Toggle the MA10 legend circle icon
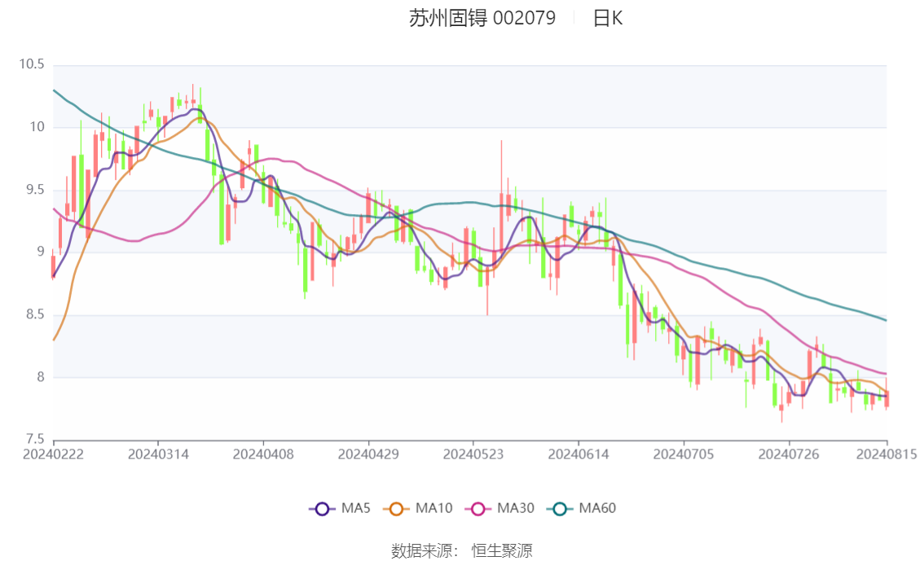This screenshot has height=561, width=924. pos(396,509)
